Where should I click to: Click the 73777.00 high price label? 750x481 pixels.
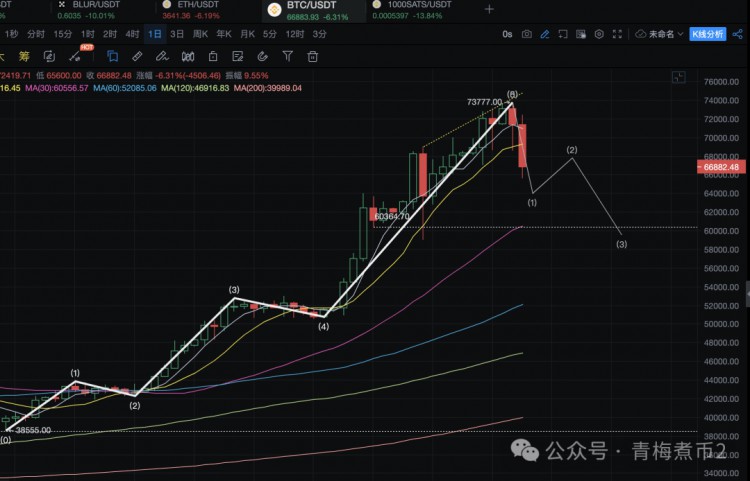[x=485, y=102]
